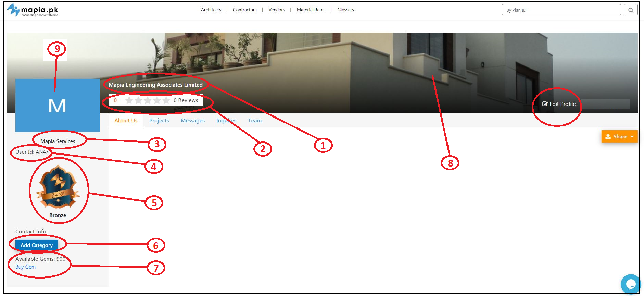
Task: Click the search magnifier icon
Action: coord(631,10)
